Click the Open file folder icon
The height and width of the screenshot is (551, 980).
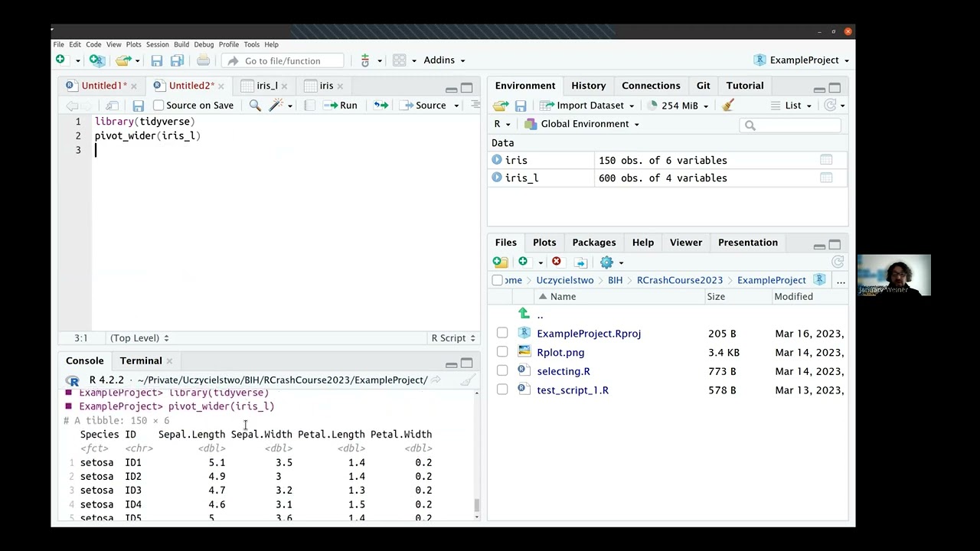coord(122,60)
